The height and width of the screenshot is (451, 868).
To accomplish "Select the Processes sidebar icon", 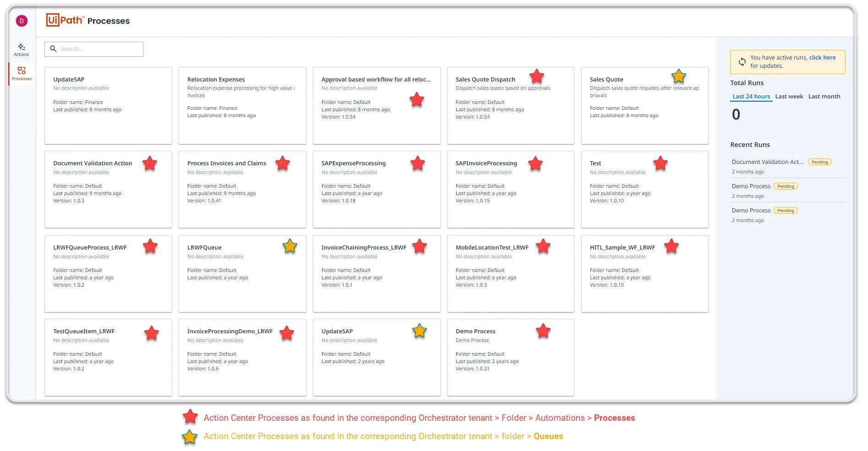I will (22, 73).
